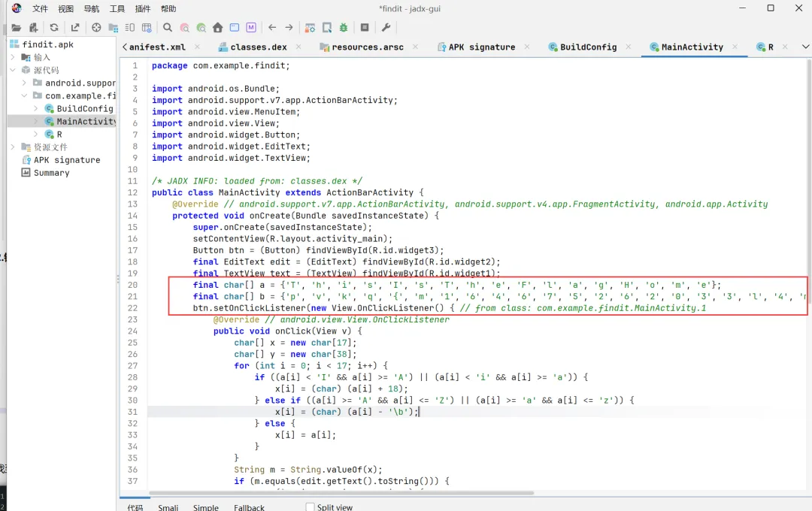Screen dimensions: 812x511
Task: Expand the 资源文件 tree node
Action: pos(13,147)
